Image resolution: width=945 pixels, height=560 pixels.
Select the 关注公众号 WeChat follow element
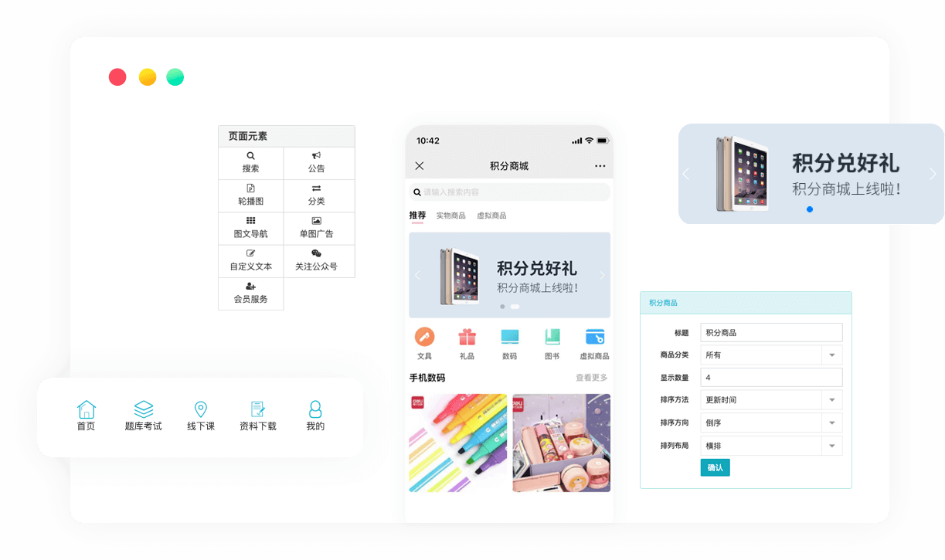pyautogui.click(x=316, y=260)
